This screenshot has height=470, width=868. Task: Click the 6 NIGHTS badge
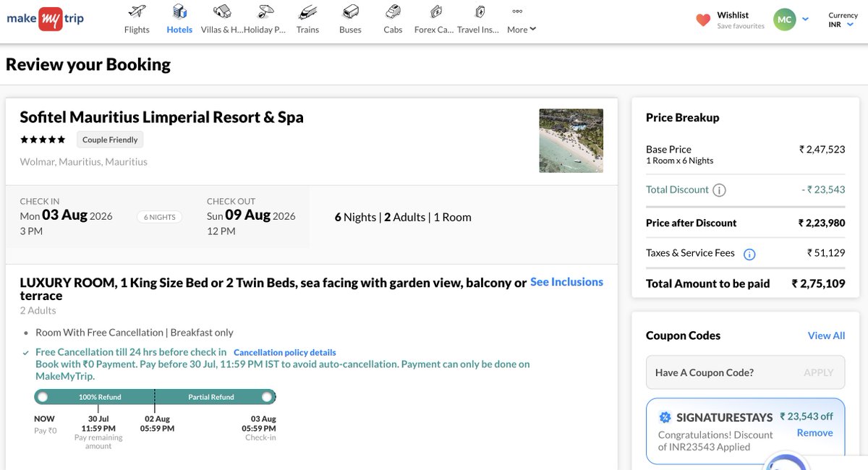(x=159, y=217)
